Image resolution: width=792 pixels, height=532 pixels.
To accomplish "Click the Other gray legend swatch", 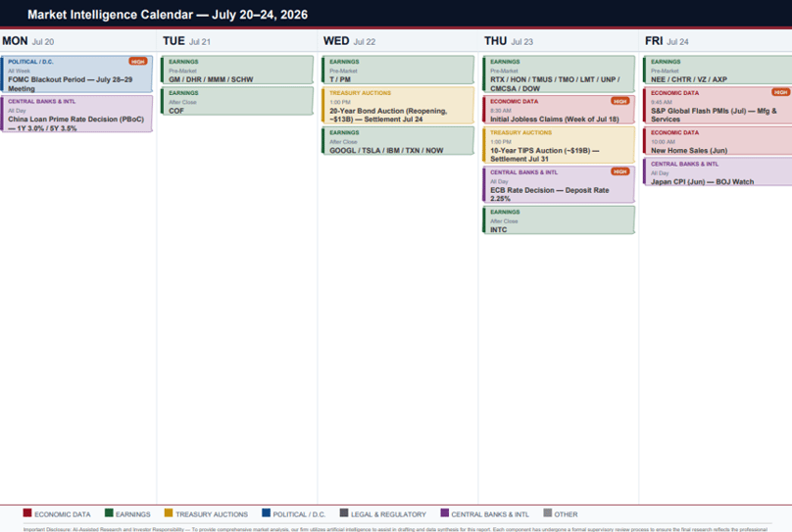I will [x=548, y=512].
